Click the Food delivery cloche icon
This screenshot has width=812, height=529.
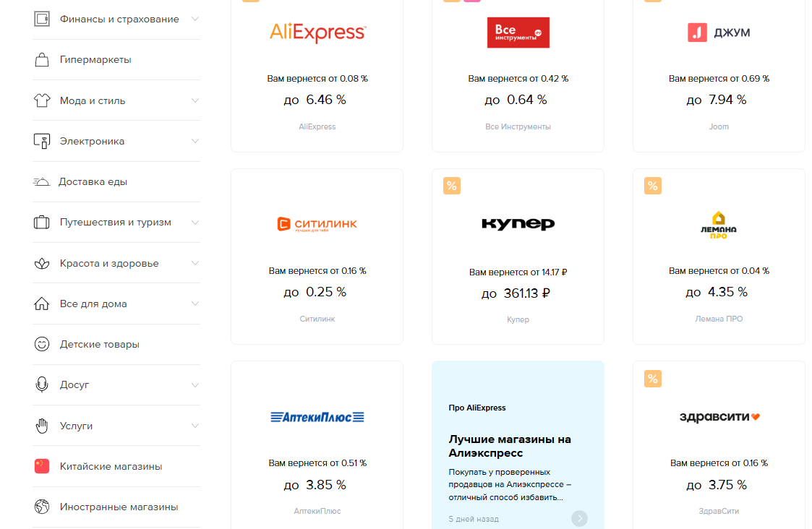[x=41, y=182]
